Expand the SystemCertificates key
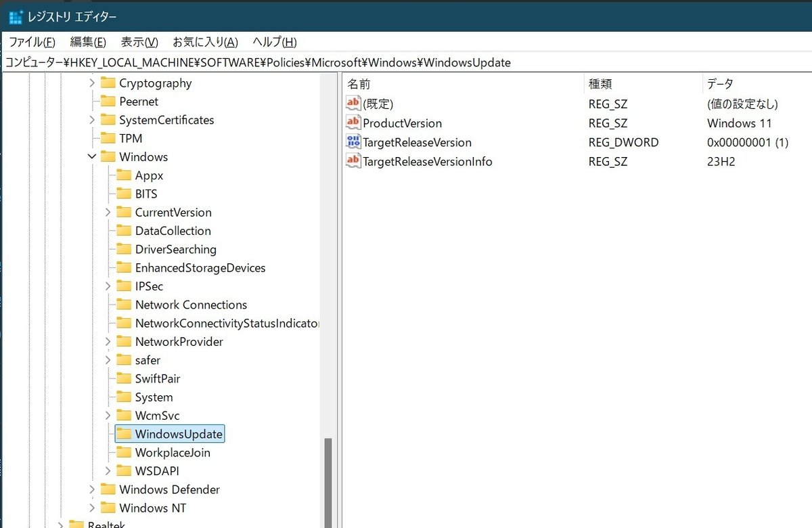Viewport: 812px width, 528px height. coord(93,120)
